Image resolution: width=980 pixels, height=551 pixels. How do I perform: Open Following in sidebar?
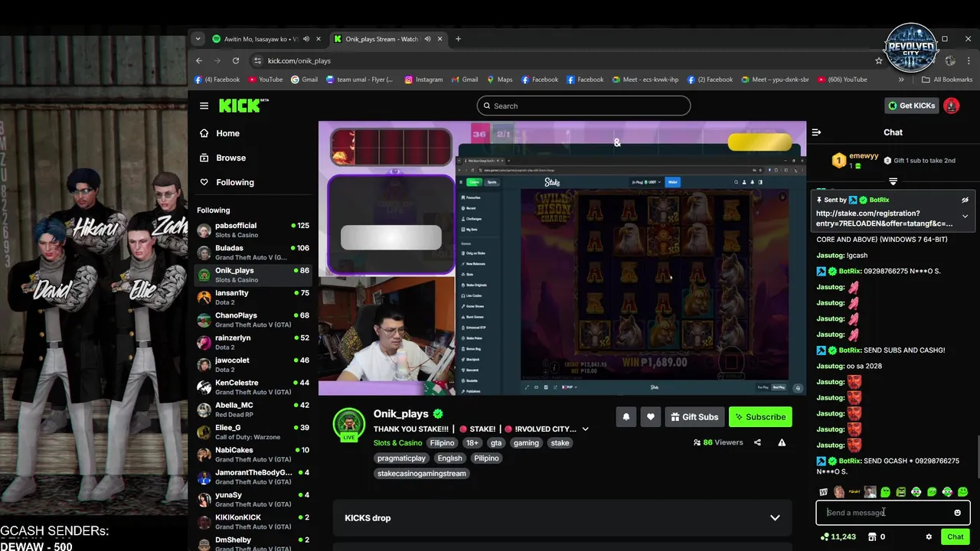click(x=234, y=182)
